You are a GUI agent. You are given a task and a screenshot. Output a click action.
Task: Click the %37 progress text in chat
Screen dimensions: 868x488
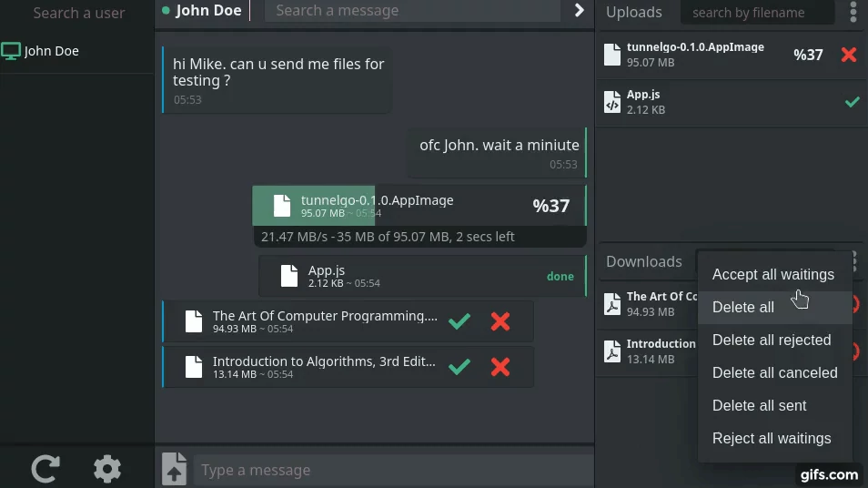point(550,206)
